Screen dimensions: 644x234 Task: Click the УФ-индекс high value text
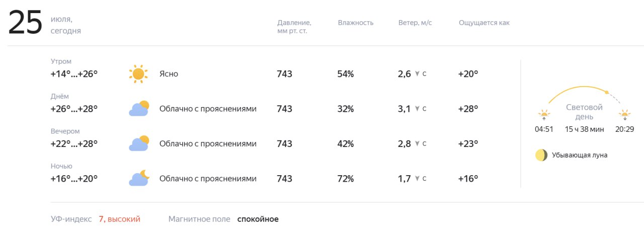(119, 219)
